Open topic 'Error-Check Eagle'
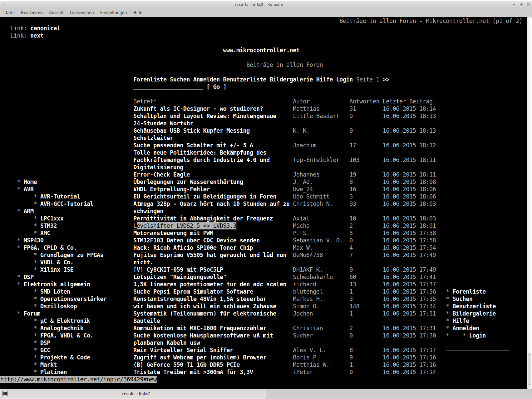This screenshot has height=399, width=532. click(x=162, y=174)
